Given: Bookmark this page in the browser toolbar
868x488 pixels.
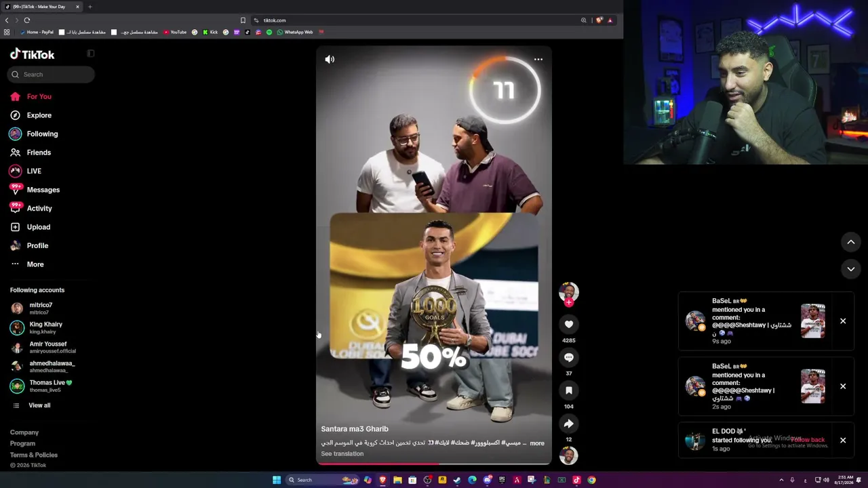Looking at the screenshot, I should (x=243, y=20).
